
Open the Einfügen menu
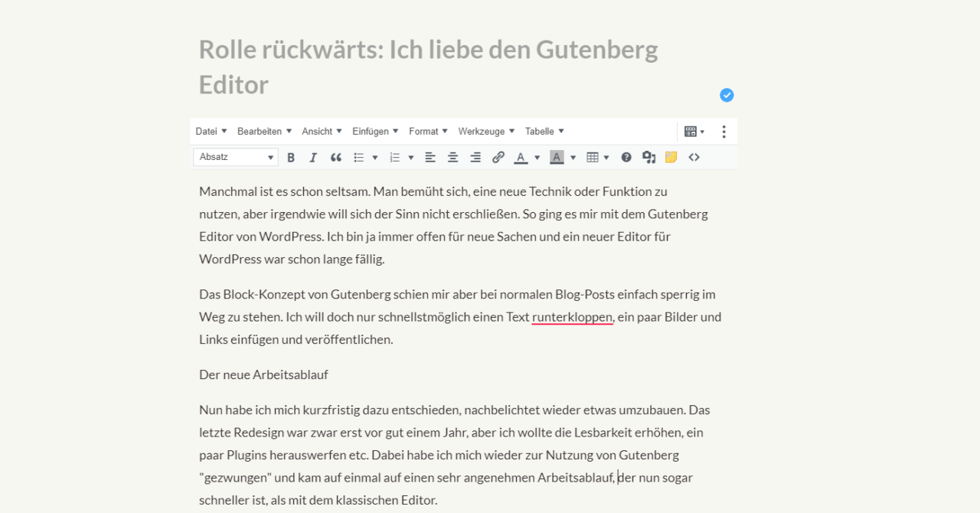pyautogui.click(x=375, y=132)
